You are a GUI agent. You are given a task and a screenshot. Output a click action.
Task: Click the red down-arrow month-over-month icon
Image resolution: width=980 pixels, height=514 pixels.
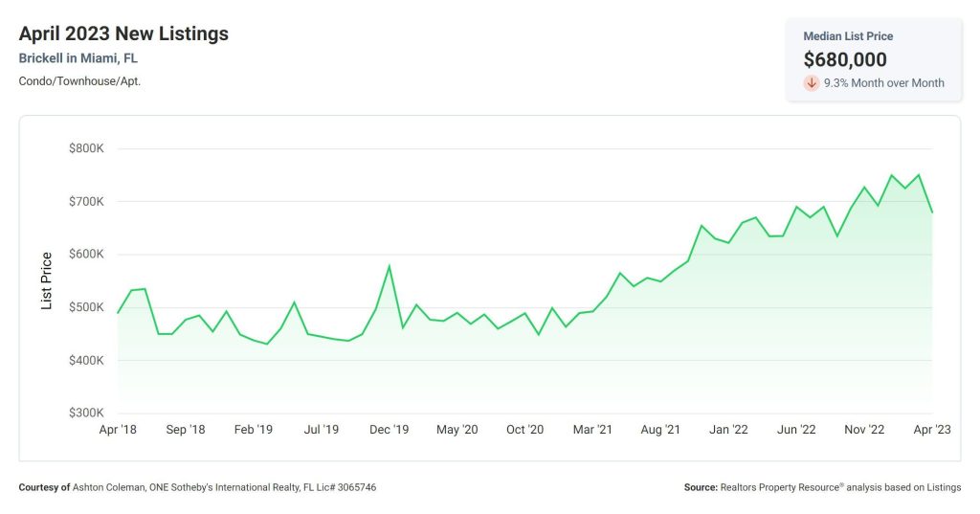(812, 82)
